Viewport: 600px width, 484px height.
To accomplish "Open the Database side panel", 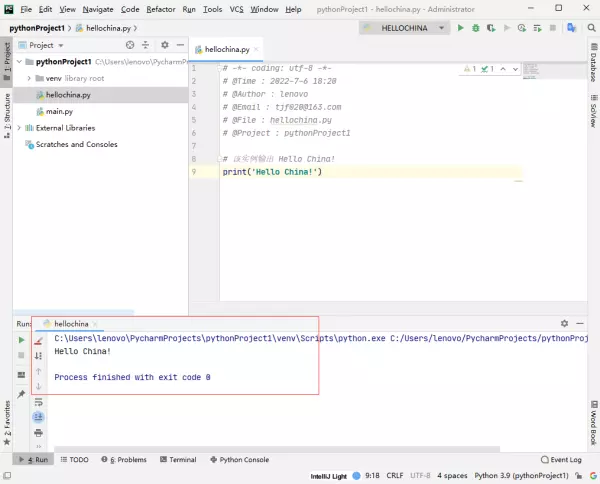I will [x=593, y=62].
